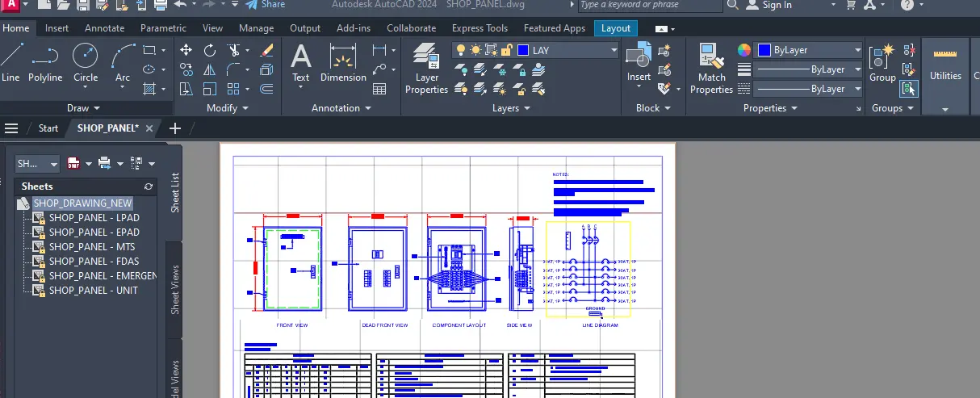Choose the Rotate tool
Screen dimensions: 980x398
point(210,50)
